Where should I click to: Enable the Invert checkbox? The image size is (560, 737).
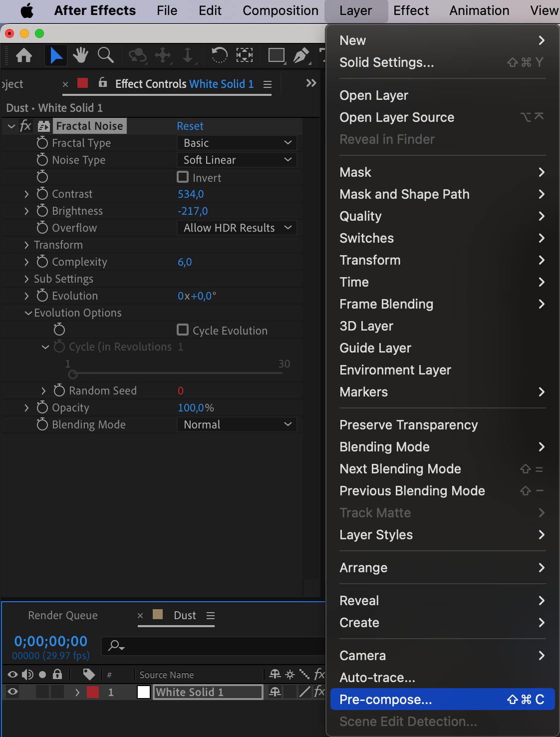(183, 177)
